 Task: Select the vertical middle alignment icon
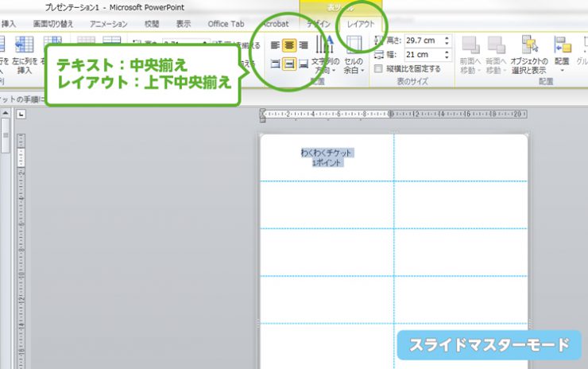289,64
